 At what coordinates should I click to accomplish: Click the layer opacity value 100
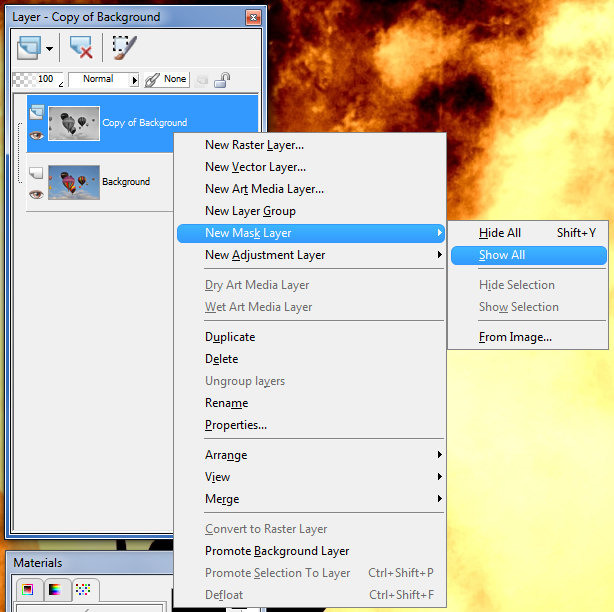click(x=46, y=79)
